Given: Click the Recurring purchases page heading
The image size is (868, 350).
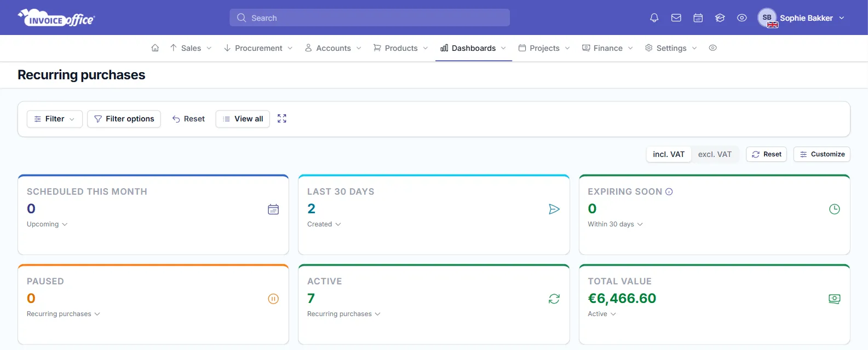Looking at the screenshot, I should pos(81,75).
